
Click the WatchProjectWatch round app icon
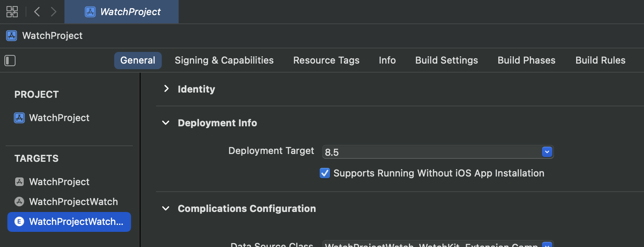point(19,202)
